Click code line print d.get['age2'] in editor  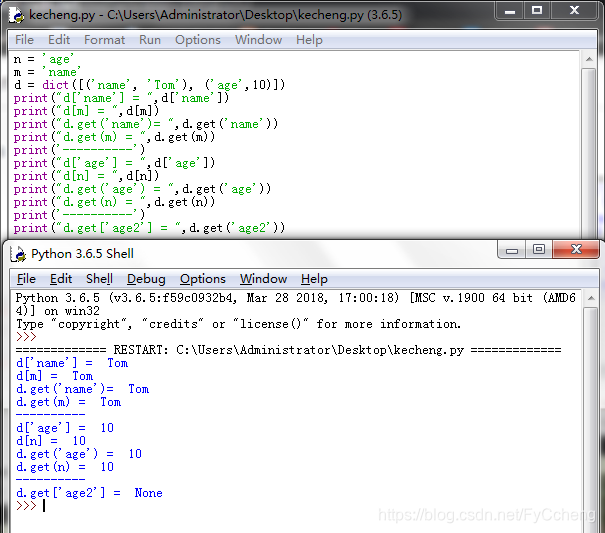pyautogui.click(x=149, y=228)
